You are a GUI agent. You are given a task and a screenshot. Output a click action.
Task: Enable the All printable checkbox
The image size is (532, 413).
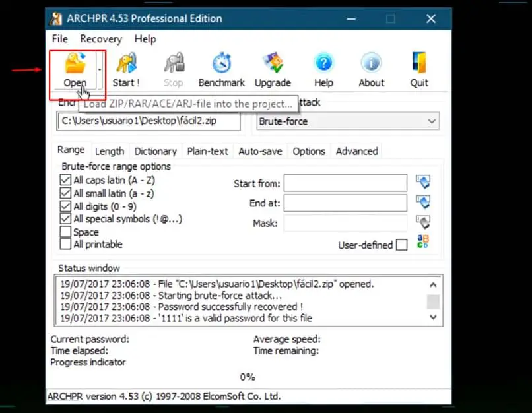[x=65, y=244]
